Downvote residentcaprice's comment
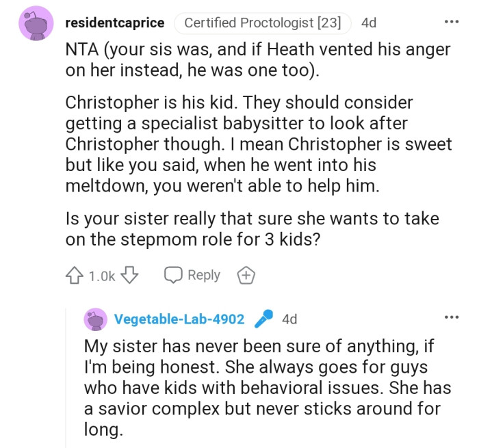This screenshot has width=479, height=448. (x=130, y=276)
